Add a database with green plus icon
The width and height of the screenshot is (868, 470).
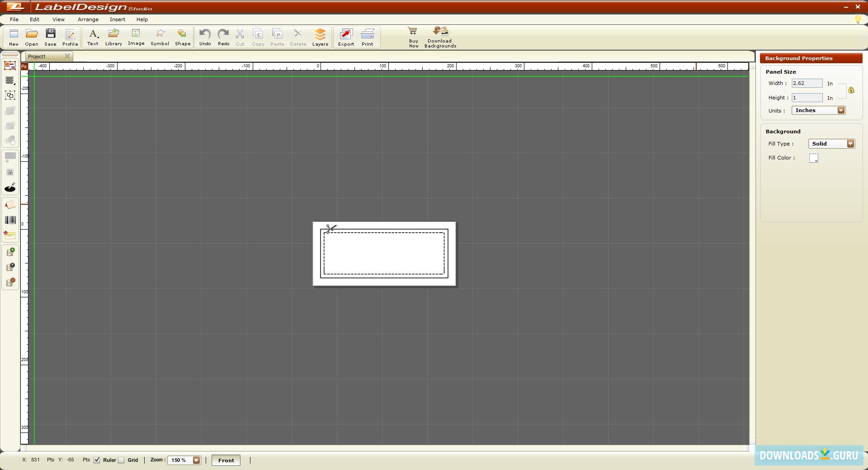[10, 252]
